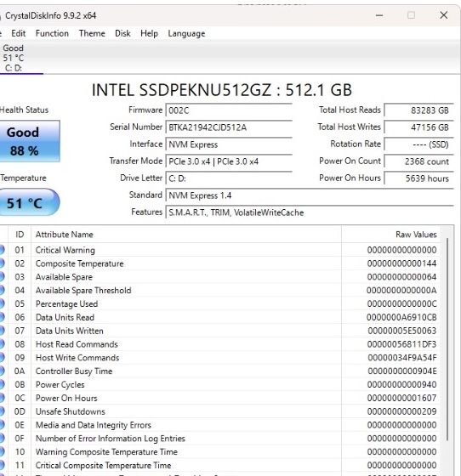Select the Unsafe Shutdowns row
461x476 pixels.
click(x=220, y=411)
